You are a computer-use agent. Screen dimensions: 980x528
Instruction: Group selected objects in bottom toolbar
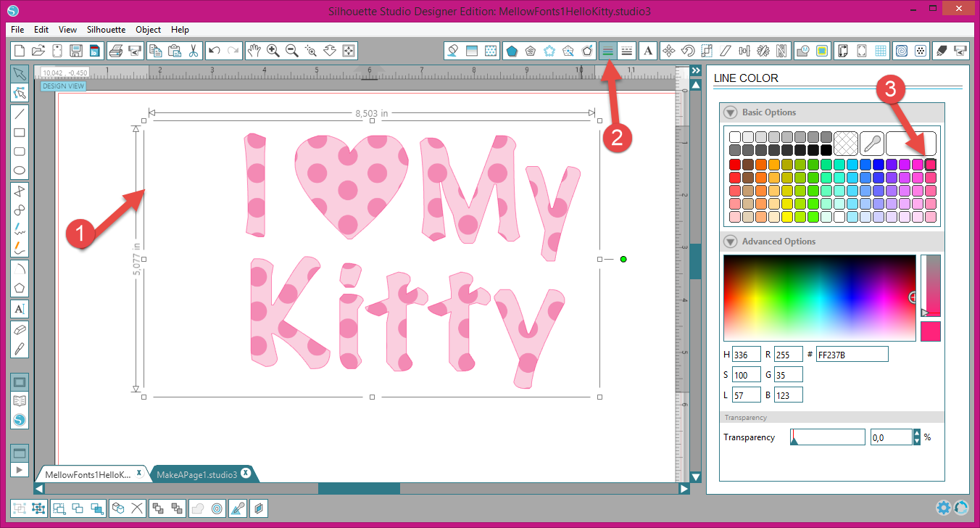pos(20,508)
